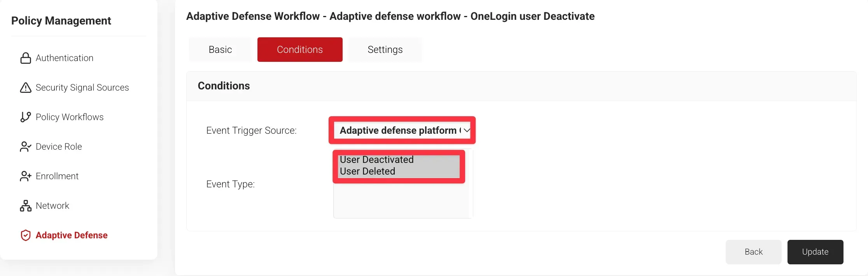Image resolution: width=868 pixels, height=276 pixels.
Task: Open the Event Trigger Source dropdown
Action: click(x=398, y=130)
